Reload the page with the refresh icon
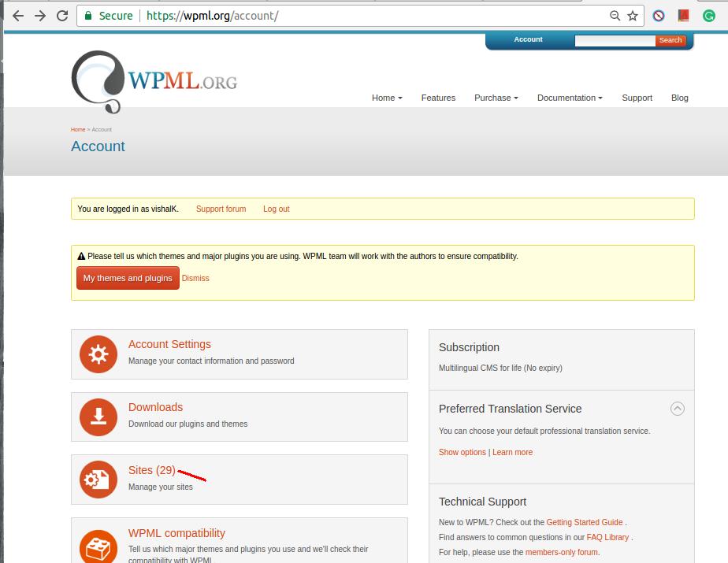 (62, 16)
